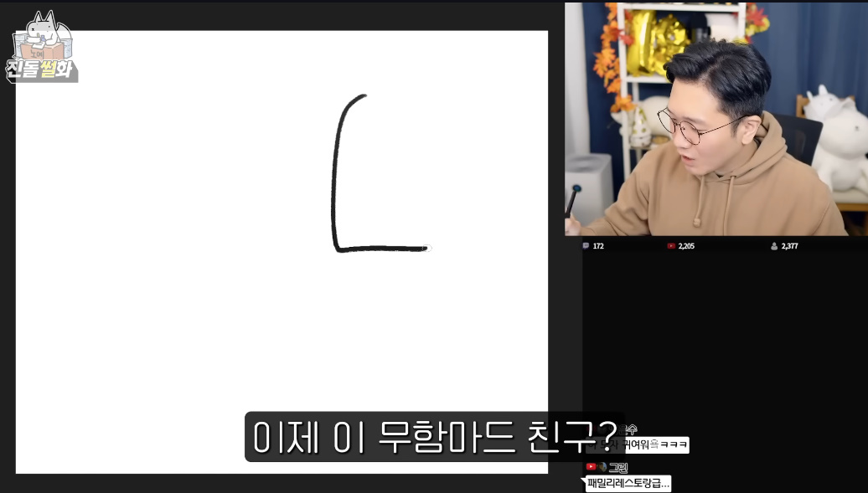
Task: Click the empty black chat panel area
Action: click(725, 335)
